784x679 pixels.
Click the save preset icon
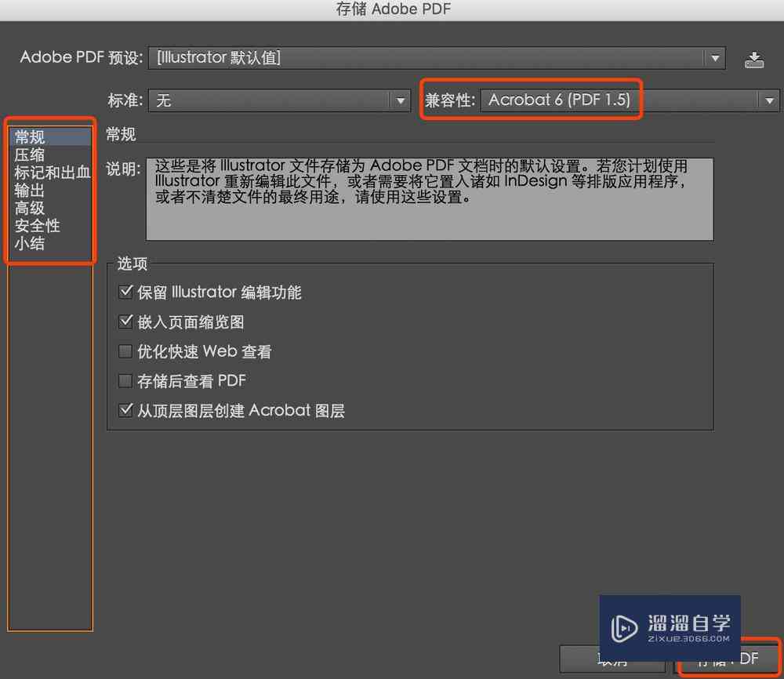point(753,59)
